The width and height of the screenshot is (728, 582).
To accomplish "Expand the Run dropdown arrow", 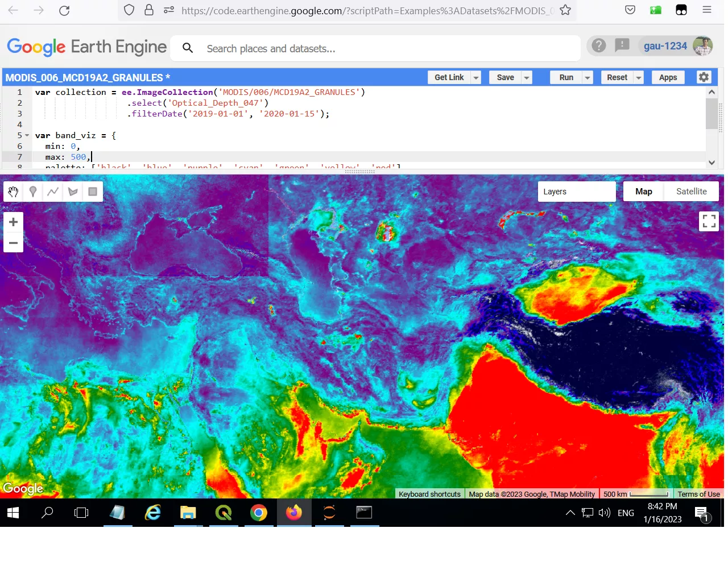I will 588,78.
